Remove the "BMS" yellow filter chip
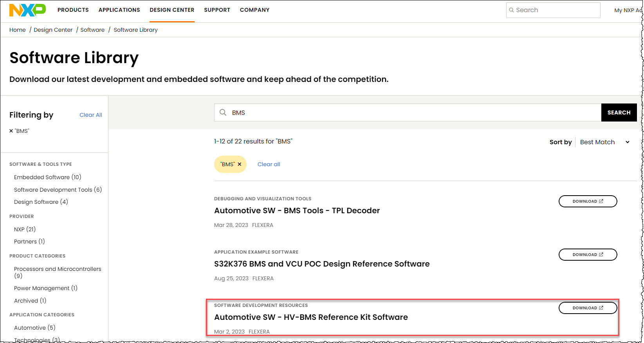The height and width of the screenshot is (343, 644). point(240,164)
